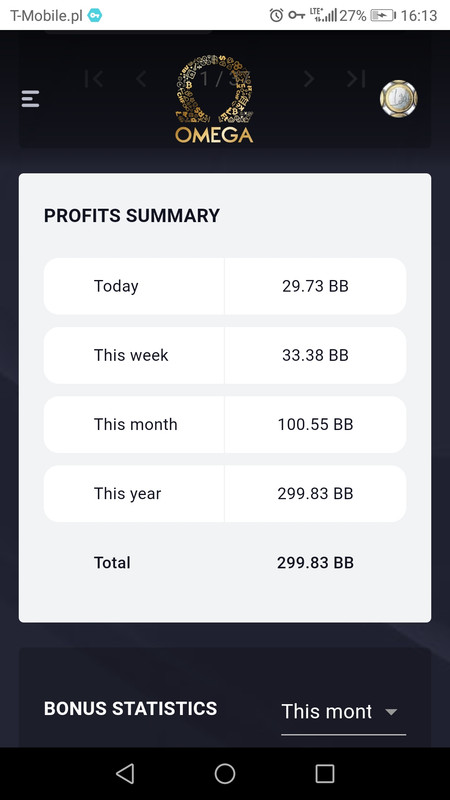Select the Today profit row

tap(225, 286)
